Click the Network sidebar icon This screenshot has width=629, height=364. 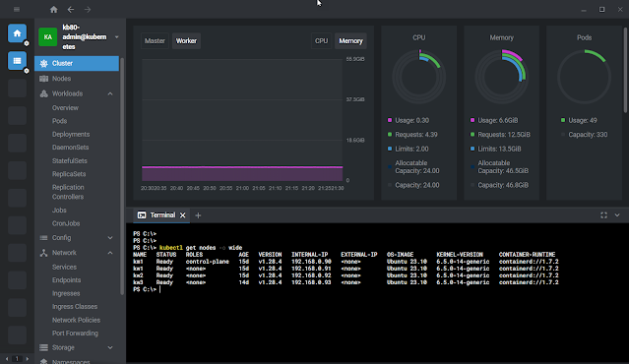click(x=43, y=253)
